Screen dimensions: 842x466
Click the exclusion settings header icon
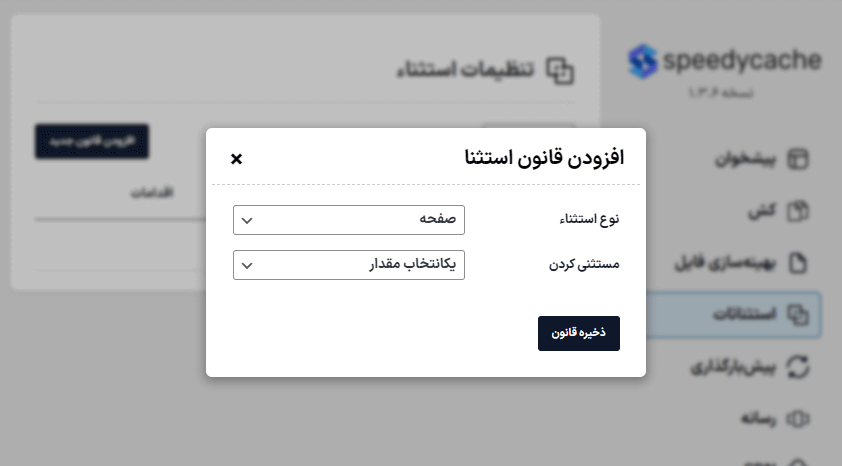[x=563, y=70]
